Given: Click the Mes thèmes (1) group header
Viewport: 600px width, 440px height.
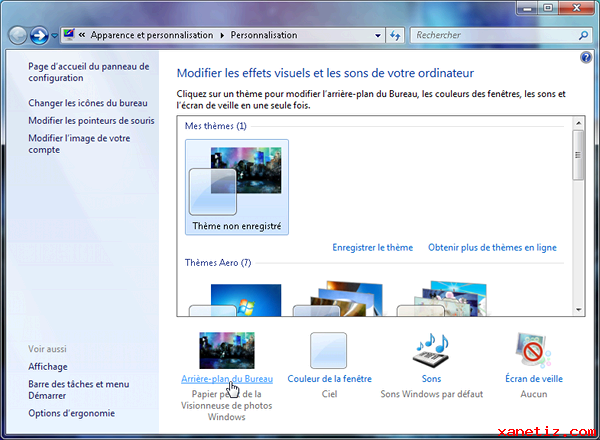Looking at the screenshot, I should tap(215, 126).
